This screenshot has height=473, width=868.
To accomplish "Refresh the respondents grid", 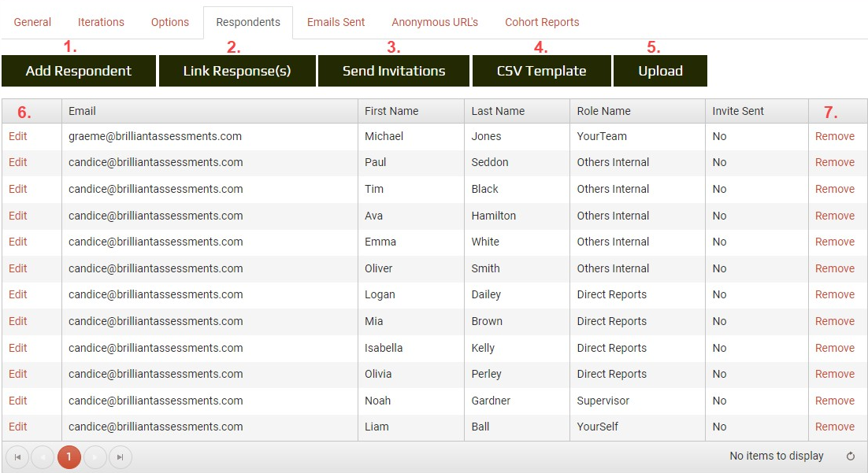I will pyautogui.click(x=850, y=456).
